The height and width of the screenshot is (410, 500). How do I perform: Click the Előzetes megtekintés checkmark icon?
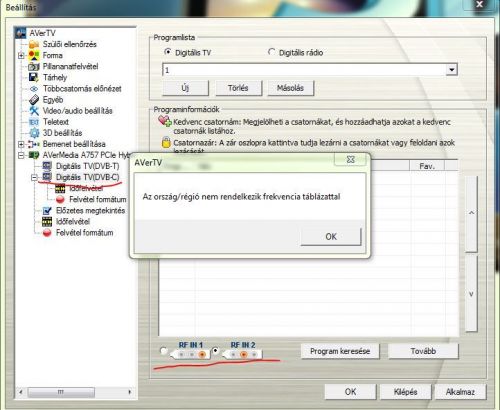click(47, 210)
